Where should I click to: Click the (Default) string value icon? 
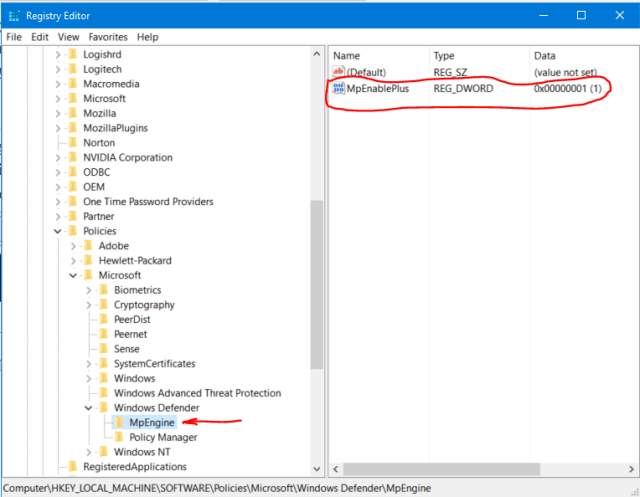point(338,72)
